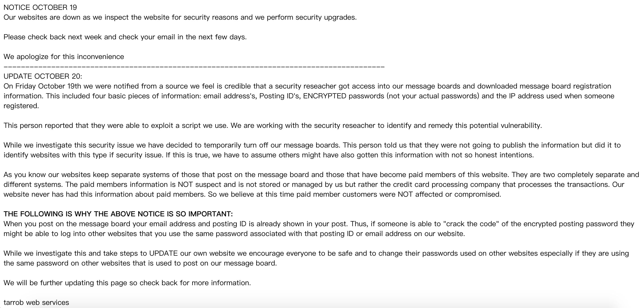This screenshot has width=644, height=308.
Task: Click the "We will be further updating" line
Action: point(127,283)
